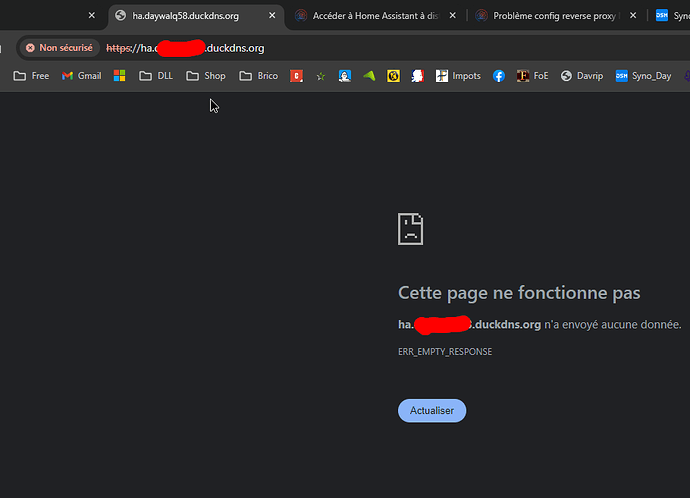Click the star icon bookmark
Viewport: 690px width, 498px height.
pyautogui.click(x=321, y=76)
